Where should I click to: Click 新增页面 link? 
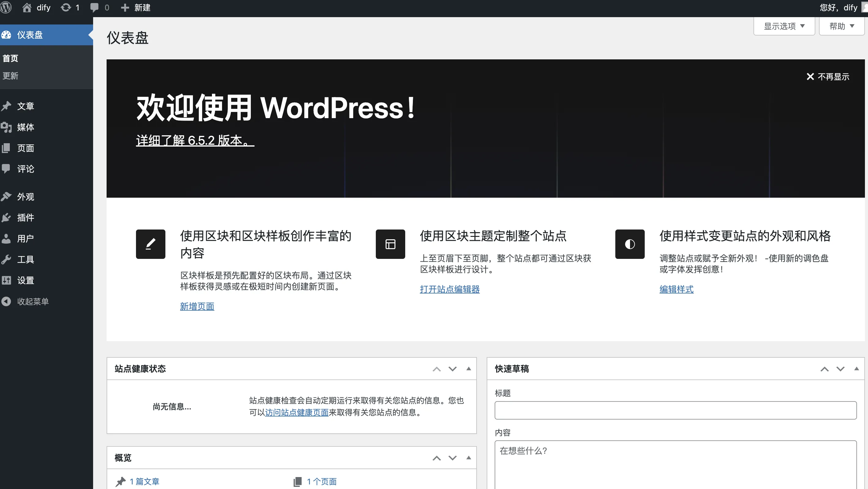[197, 306]
